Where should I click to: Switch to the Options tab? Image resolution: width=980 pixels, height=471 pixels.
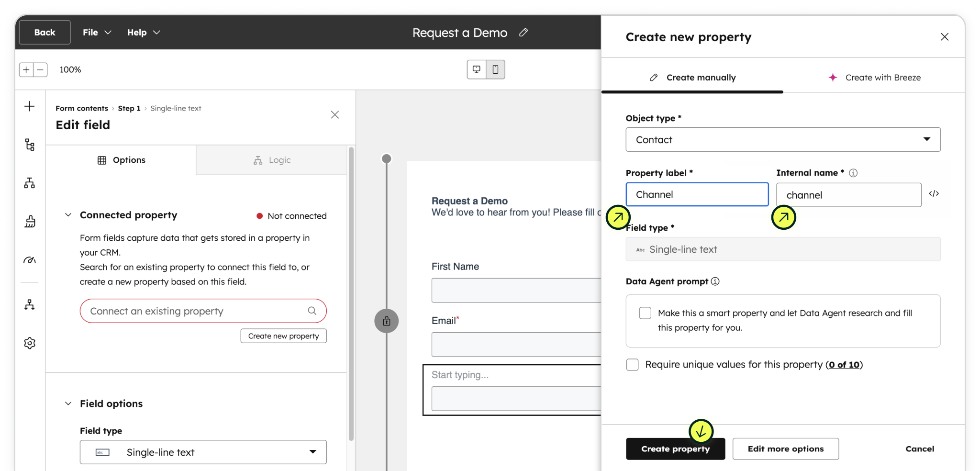pos(121,160)
